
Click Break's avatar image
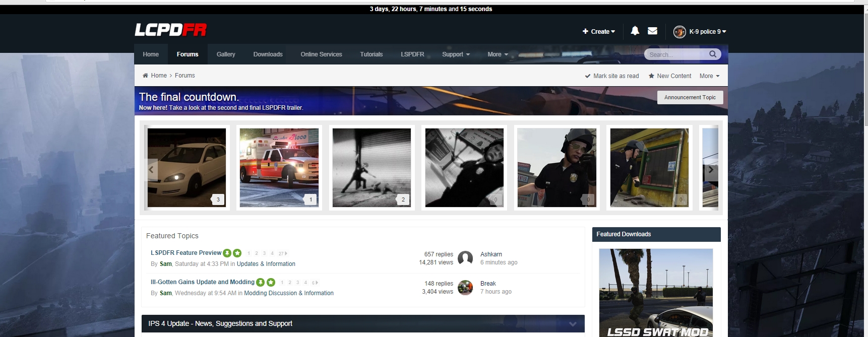(x=465, y=288)
